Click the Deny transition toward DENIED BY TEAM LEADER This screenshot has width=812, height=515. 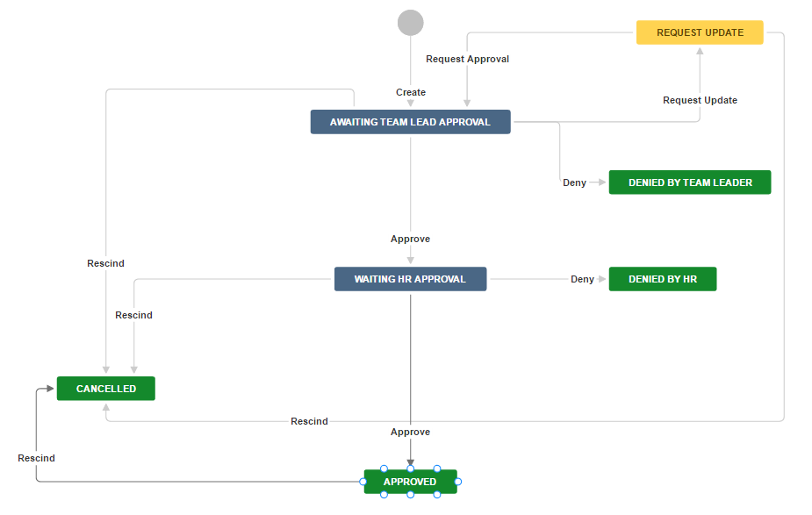pyautogui.click(x=574, y=182)
